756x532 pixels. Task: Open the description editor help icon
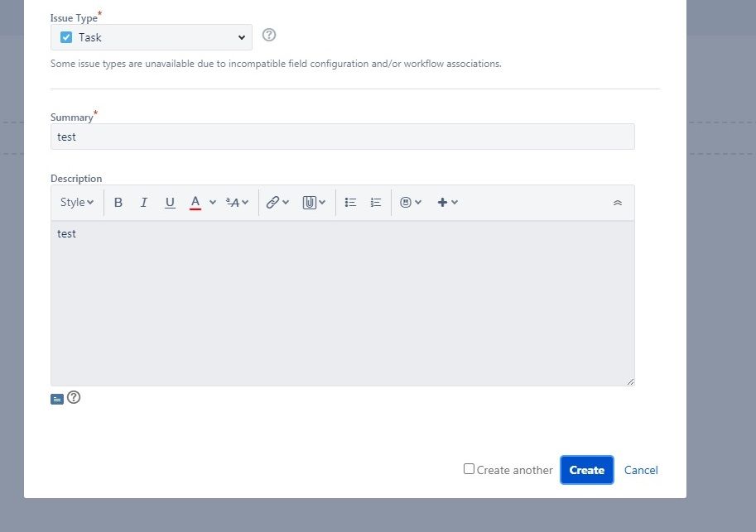click(x=74, y=398)
